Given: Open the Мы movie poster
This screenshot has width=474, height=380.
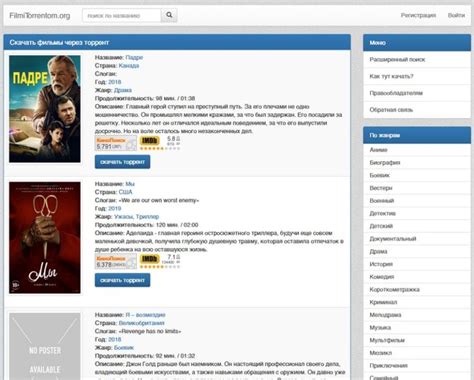Looking at the screenshot, I should click(x=45, y=238).
